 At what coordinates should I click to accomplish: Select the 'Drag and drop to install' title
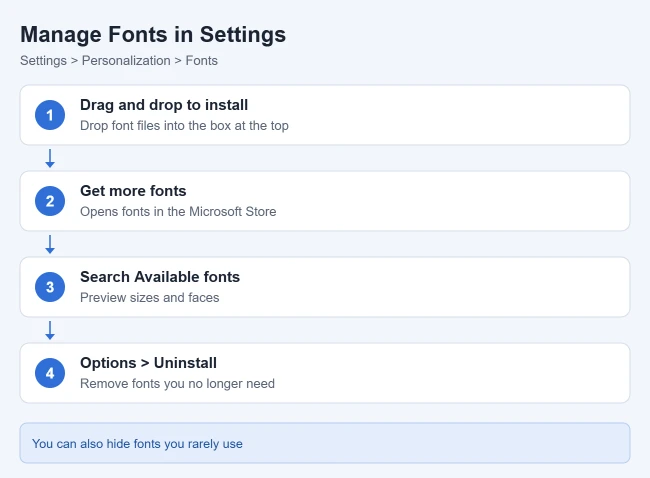164,105
